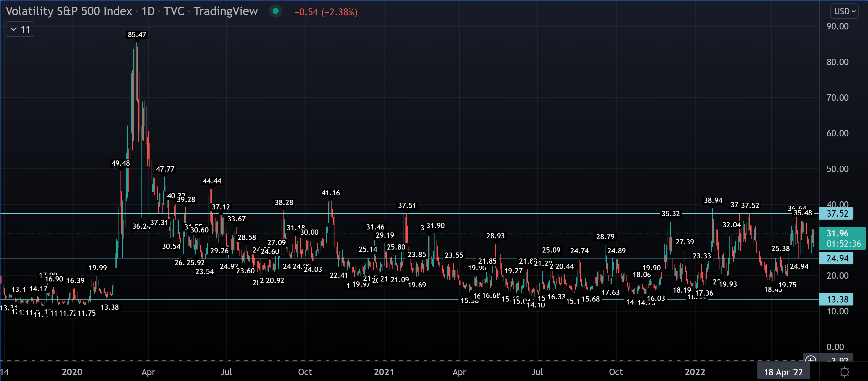Click the 31.96 current price countdown label

click(842, 238)
